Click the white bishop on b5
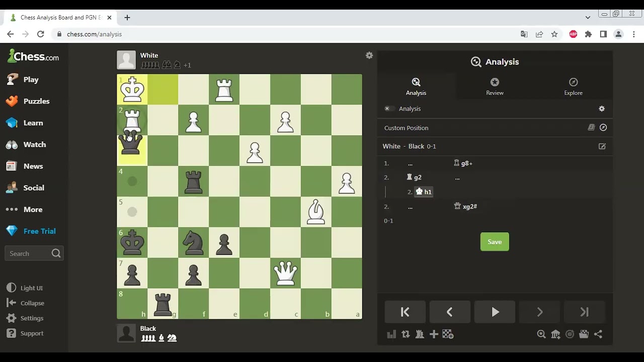Screen dimensions: 644x362 pyautogui.click(x=316, y=212)
